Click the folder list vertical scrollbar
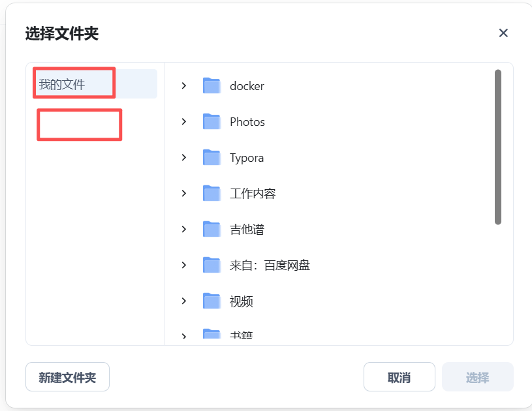Viewport: 532px width, 411px height. tap(498, 147)
